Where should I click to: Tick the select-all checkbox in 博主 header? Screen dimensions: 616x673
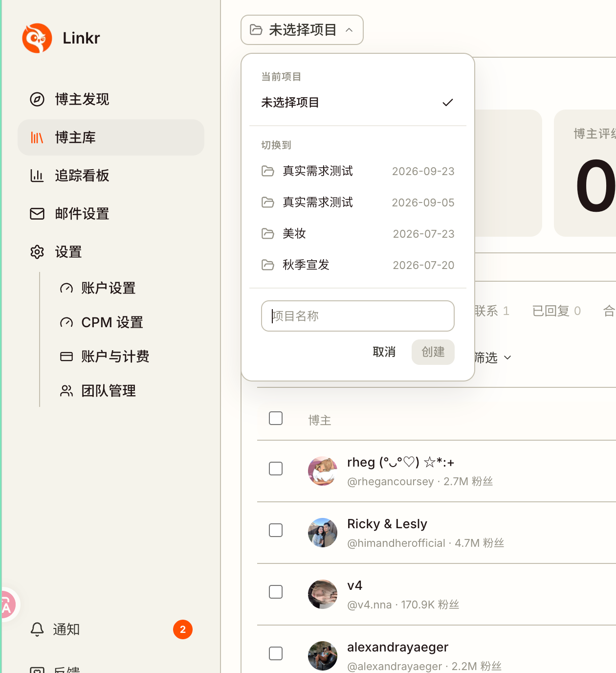(276, 418)
